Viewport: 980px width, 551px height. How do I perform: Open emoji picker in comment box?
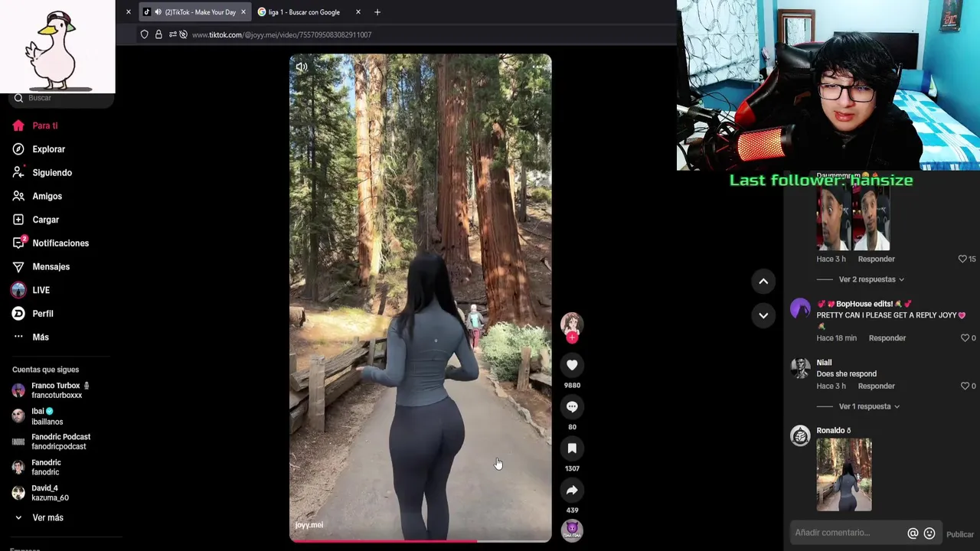click(x=929, y=533)
